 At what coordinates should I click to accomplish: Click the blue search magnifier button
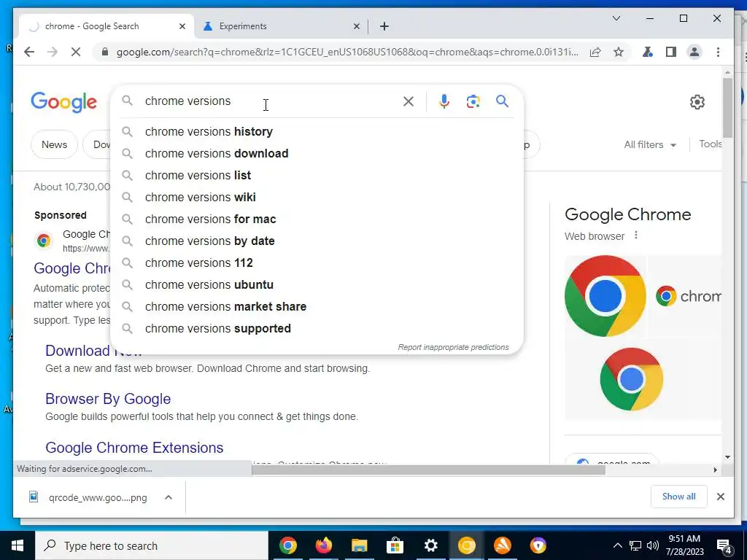point(502,101)
